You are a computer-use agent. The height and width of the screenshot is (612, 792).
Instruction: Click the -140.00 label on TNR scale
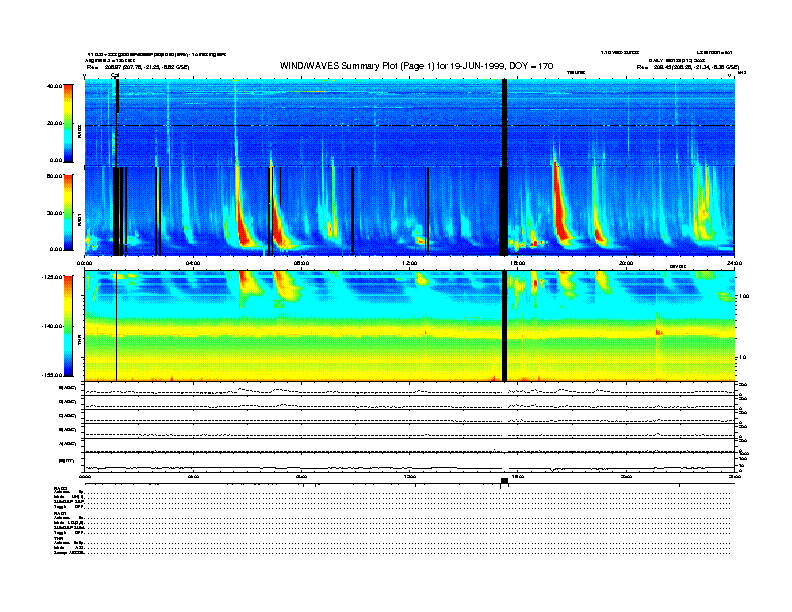(x=52, y=326)
